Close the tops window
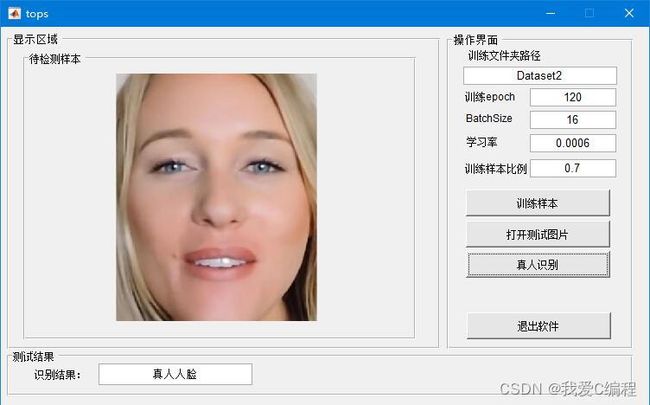Viewport: 650px width, 405px height. point(628,13)
